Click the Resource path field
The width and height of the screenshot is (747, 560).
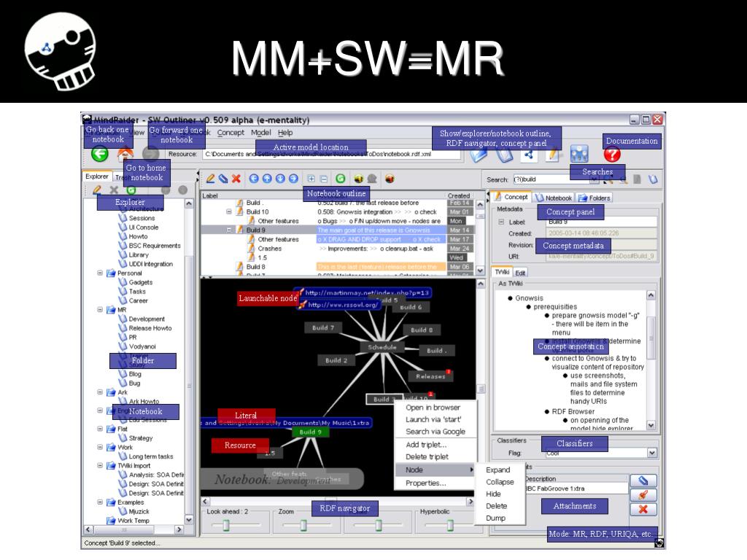tap(332, 154)
